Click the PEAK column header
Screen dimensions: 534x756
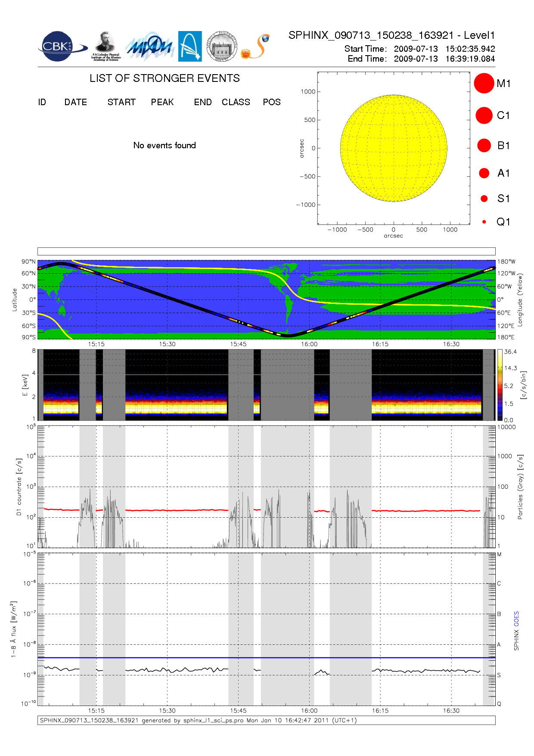click(x=162, y=102)
